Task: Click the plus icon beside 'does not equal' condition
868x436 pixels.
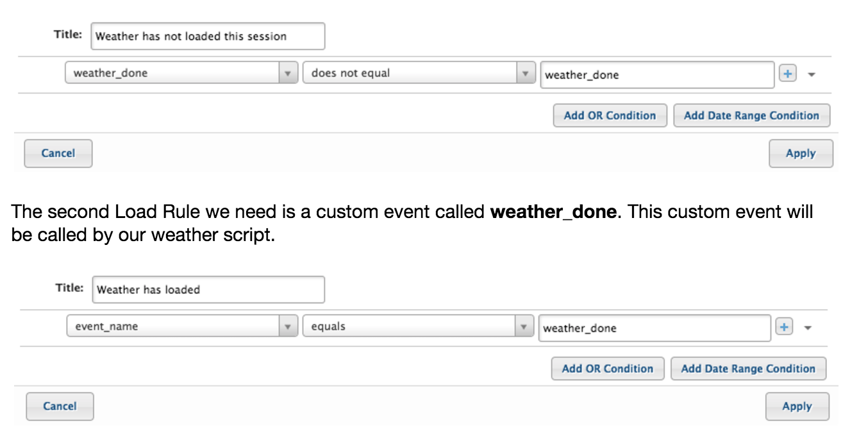Action: click(x=787, y=74)
